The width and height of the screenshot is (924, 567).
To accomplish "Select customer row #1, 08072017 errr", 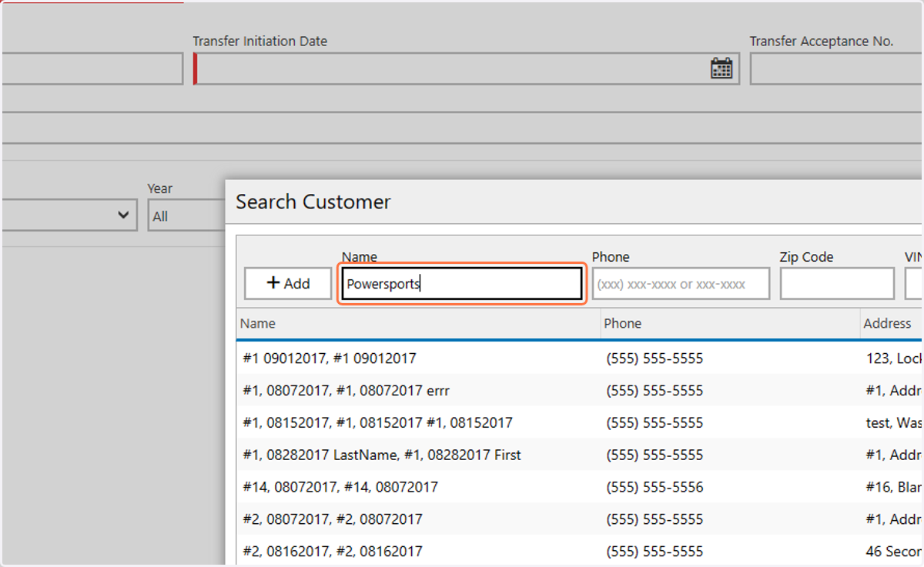I will click(579, 391).
